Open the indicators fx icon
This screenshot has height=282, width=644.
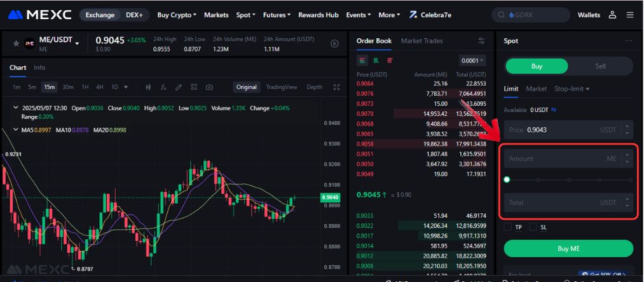163,87
